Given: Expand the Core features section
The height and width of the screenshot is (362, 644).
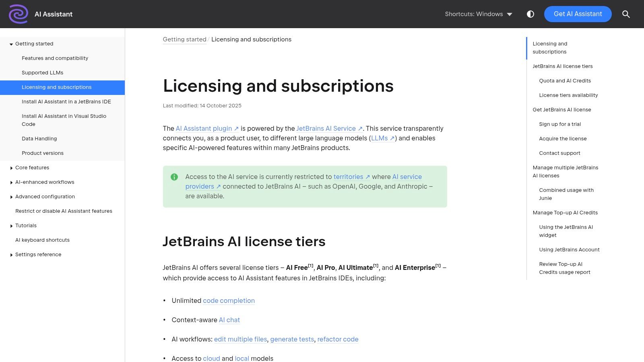Looking at the screenshot, I should pyautogui.click(x=11, y=168).
